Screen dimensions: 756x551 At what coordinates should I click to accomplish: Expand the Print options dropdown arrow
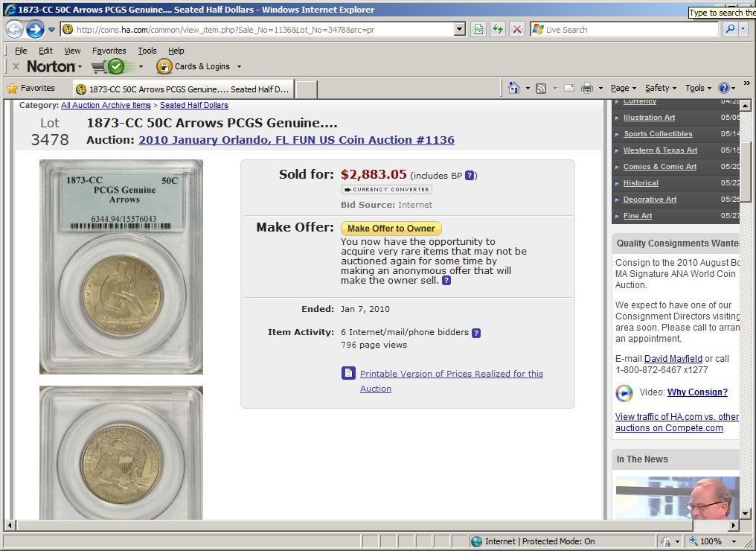pyautogui.click(x=600, y=89)
